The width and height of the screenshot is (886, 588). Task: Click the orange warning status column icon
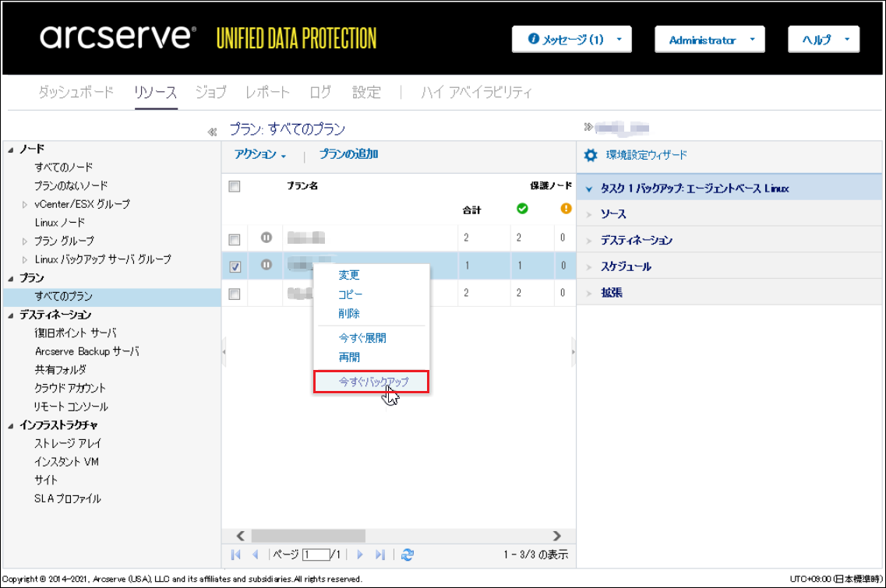pos(566,209)
